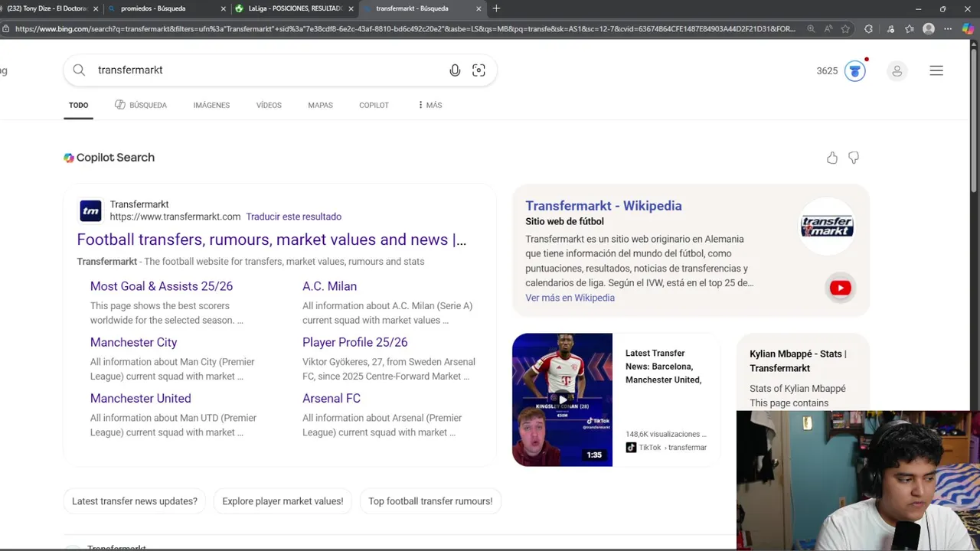The height and width of the screenshot is (551, 980).
Task: Click thumbs down feedback icon
Action: click(854, 158)
